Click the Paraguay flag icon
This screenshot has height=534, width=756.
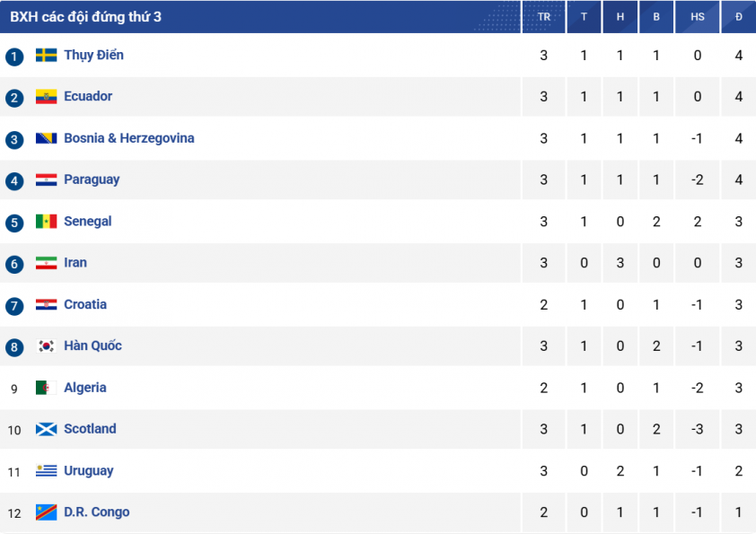pos(47,180)
